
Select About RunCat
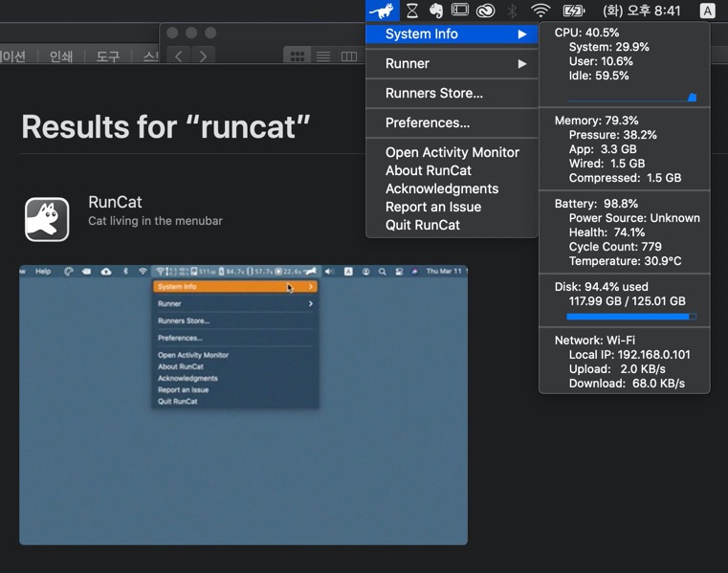pos(452,170)
